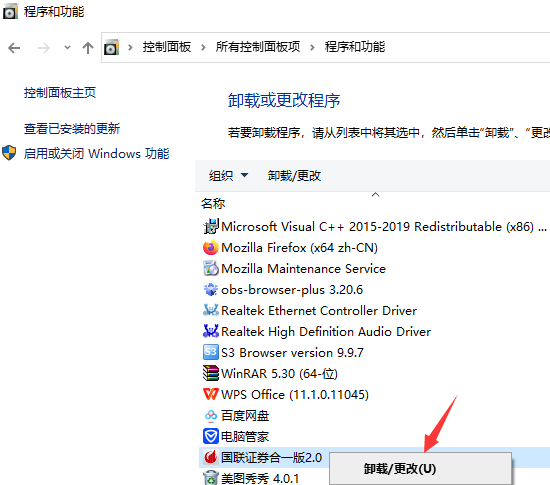Select Realtek Ethernet Controller Driver entry

tap(319, 311)
